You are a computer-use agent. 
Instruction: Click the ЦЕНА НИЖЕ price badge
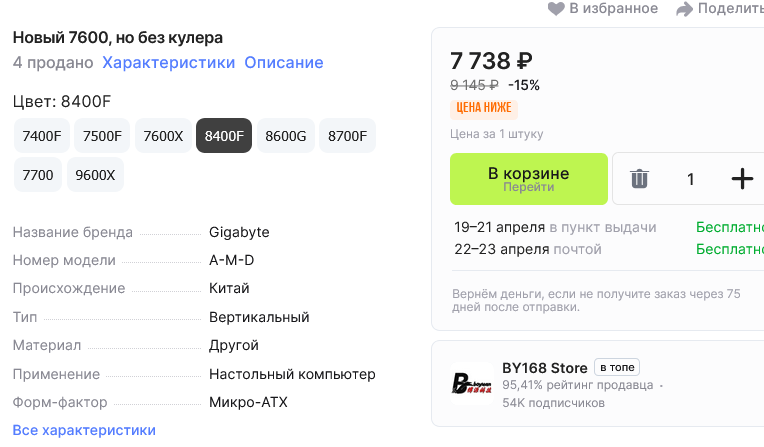(x=484, y=108)
